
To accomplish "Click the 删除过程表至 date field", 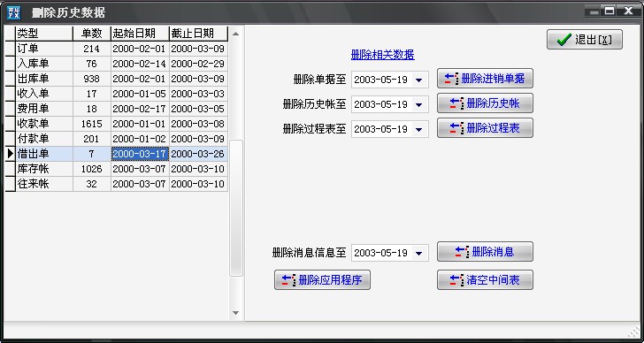I will (x=390, y=129).
